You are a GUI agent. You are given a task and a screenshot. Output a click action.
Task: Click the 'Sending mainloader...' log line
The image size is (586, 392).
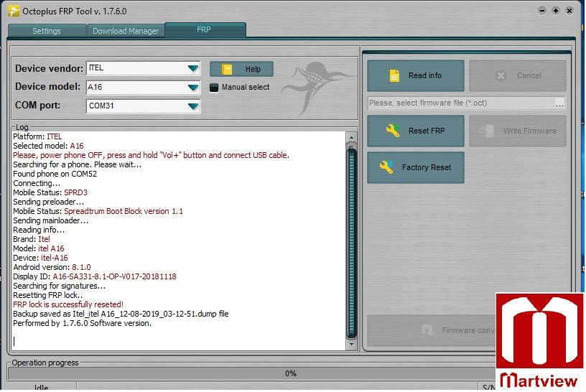click(50, 220)
